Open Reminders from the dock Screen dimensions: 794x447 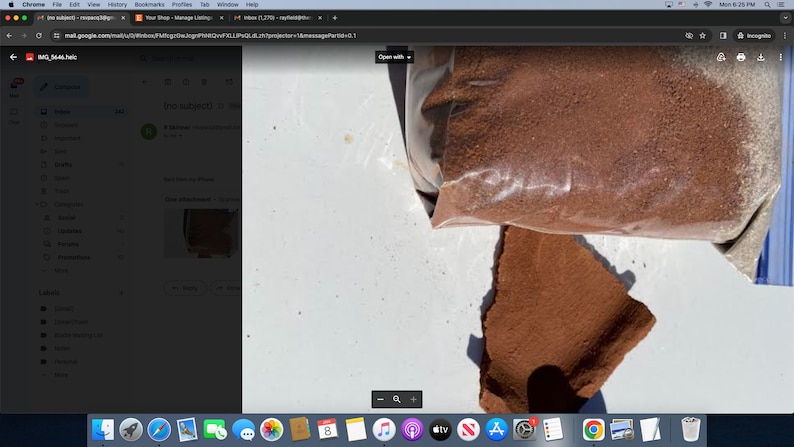[x=552, y=430]
